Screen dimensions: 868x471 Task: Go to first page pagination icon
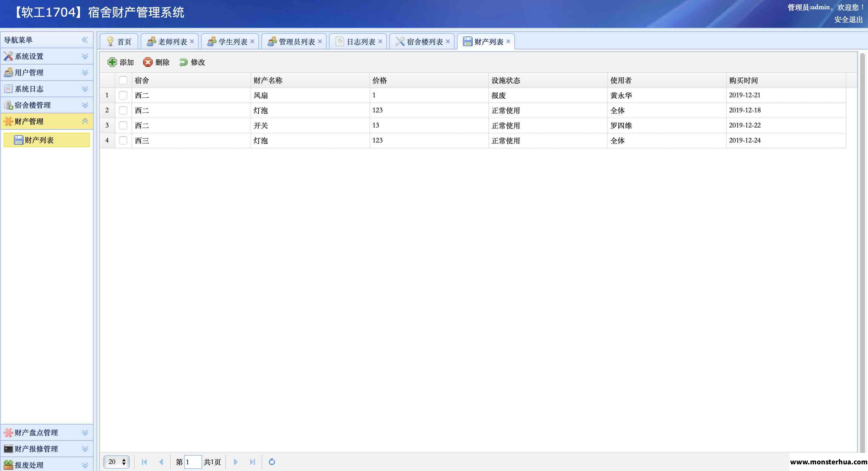pos(144,462)
